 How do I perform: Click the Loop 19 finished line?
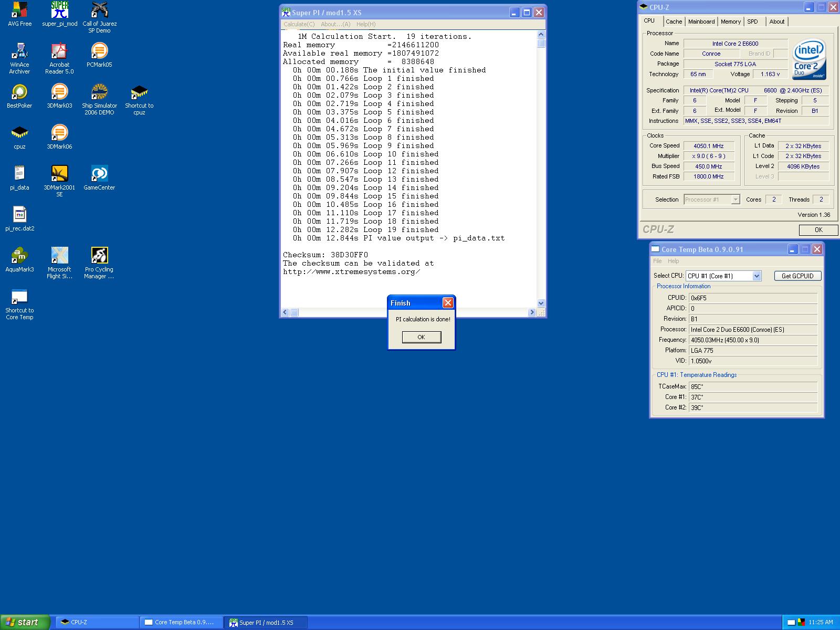pos(365,229)
